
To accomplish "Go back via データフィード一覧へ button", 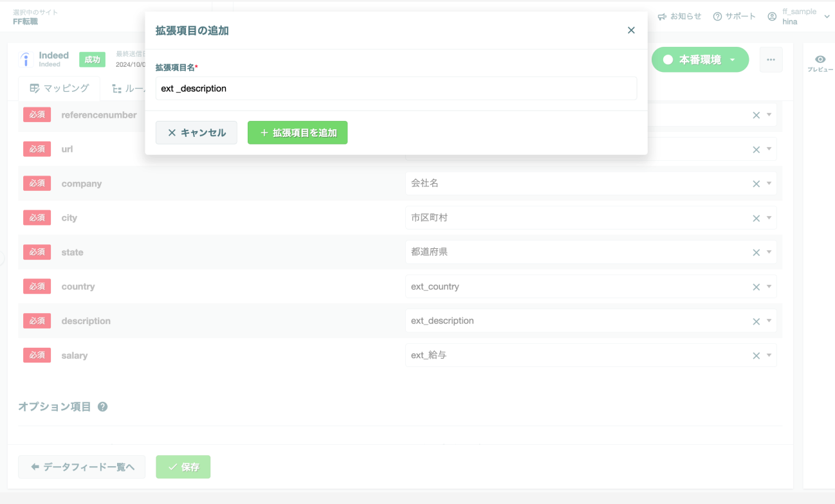I will coord(81,467).
